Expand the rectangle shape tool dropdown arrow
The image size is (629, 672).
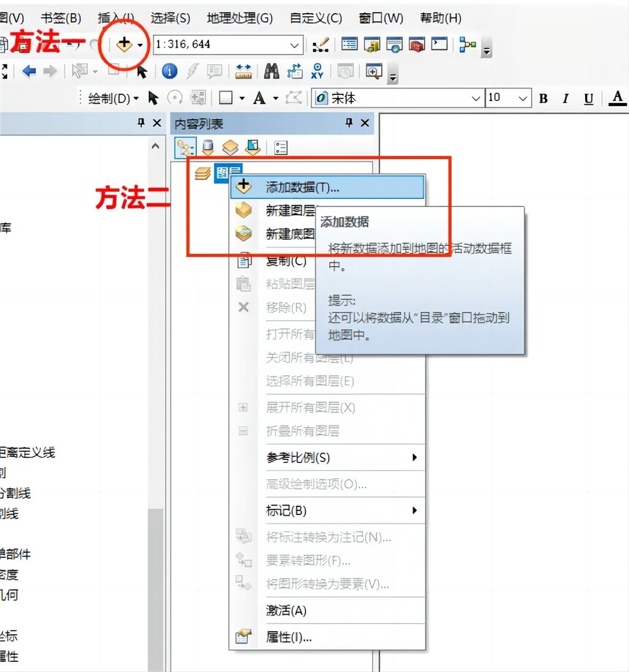[242, 99]
